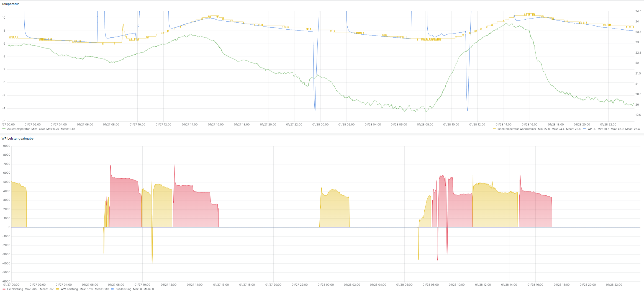644x293 pixels.
Task: Click the red Heizleistung legend color swatch
Action: pyautogui.click(x=4, y=289)
